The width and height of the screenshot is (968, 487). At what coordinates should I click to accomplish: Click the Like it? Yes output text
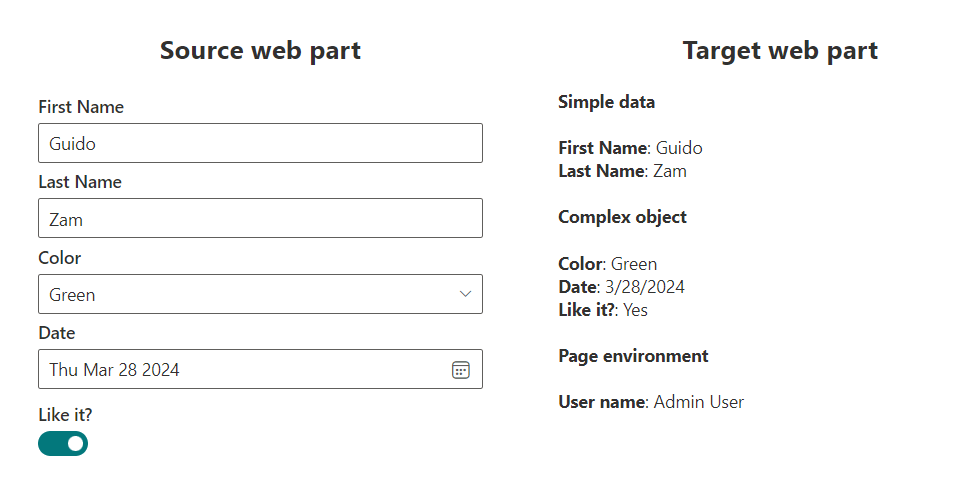[x=603, y=310]
